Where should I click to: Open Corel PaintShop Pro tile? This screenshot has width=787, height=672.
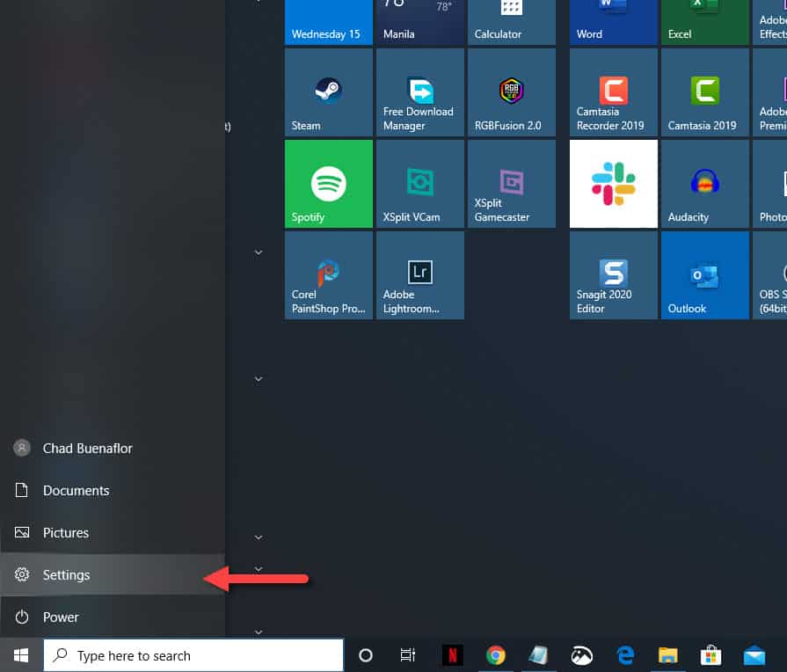(328, 275)
